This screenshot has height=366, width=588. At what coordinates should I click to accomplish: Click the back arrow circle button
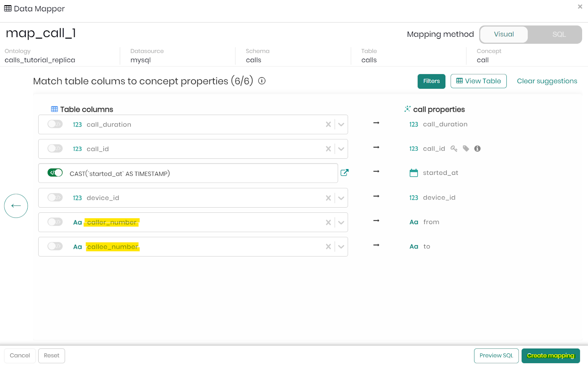coord(16,206)
